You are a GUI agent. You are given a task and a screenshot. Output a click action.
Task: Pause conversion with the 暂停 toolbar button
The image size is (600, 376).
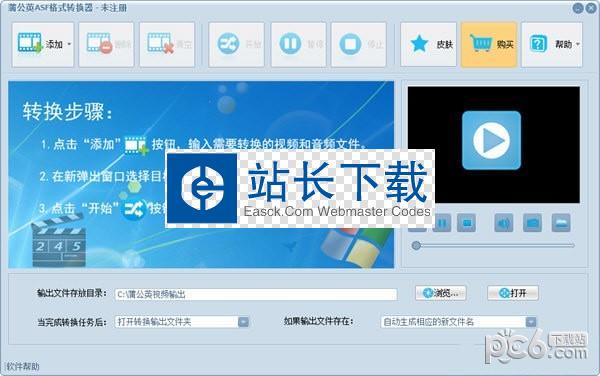pyautogui.click(x=298, y=45)
